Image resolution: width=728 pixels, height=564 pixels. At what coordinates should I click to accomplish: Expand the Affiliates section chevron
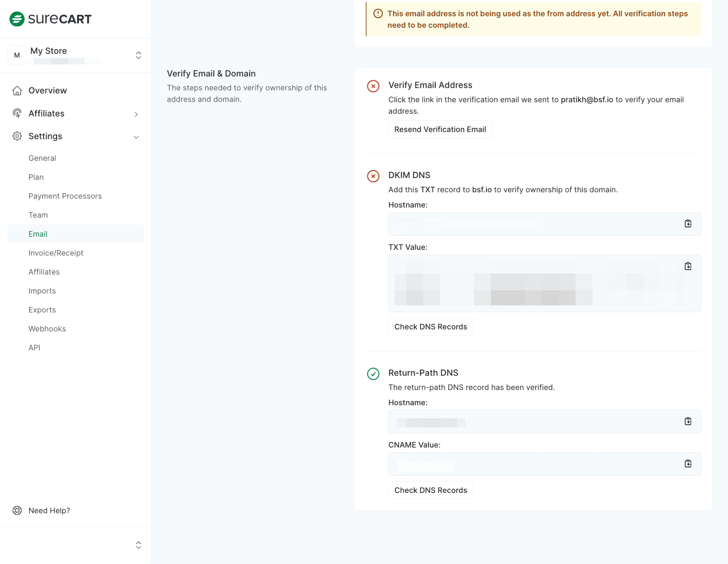point(136,114)
